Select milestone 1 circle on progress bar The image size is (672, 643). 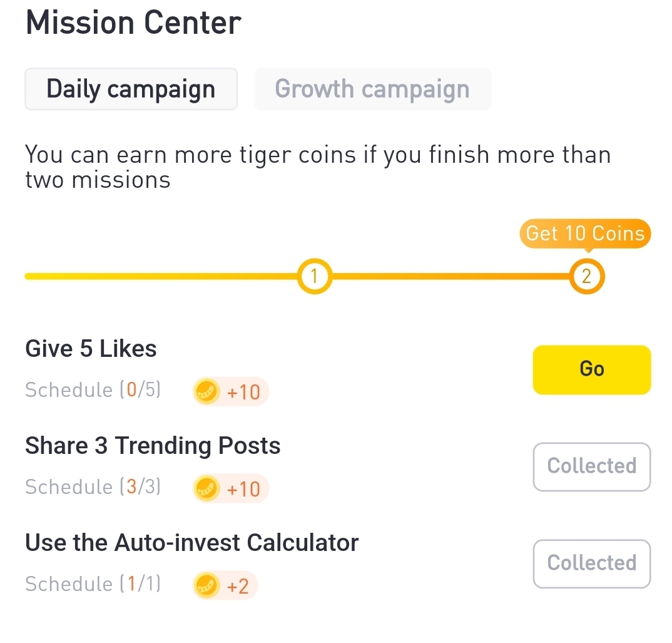(x=314, y=276)
